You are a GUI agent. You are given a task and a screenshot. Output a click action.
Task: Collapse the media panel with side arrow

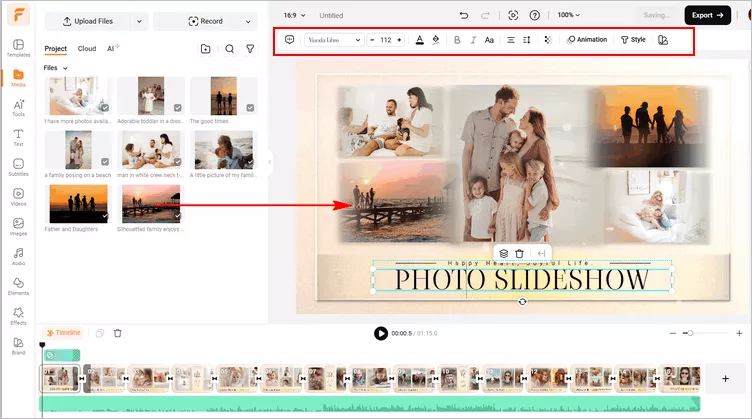[x=270, y=162]
